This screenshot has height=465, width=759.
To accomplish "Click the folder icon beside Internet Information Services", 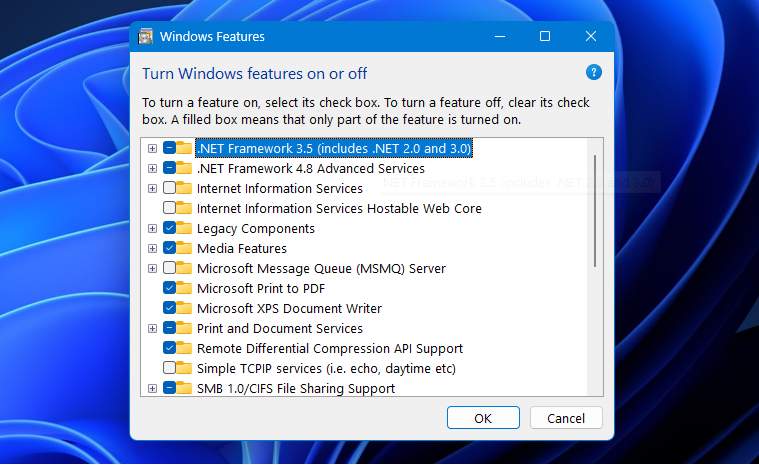I will coord(184,188).
